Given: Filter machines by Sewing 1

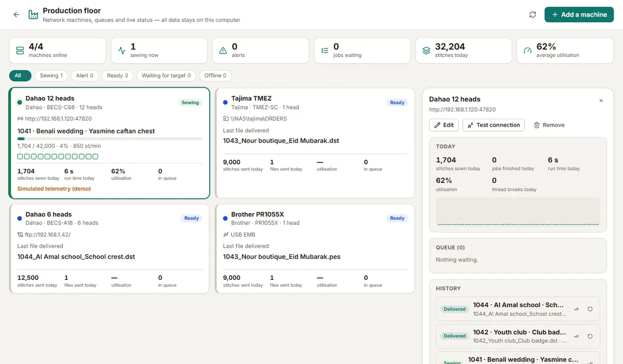Looking at the screenshot, I should 51,76.
